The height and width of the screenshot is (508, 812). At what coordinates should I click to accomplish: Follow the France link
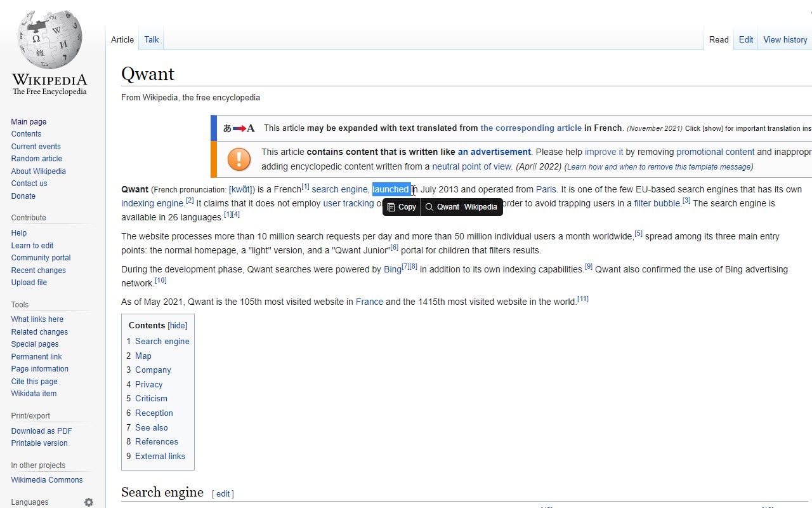(369, 302)
